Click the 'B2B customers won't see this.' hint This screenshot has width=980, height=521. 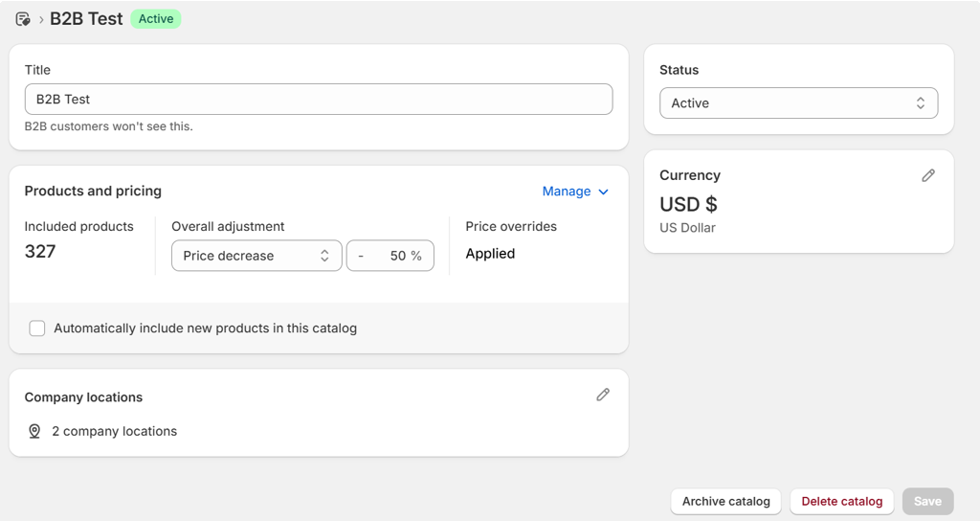109,126
